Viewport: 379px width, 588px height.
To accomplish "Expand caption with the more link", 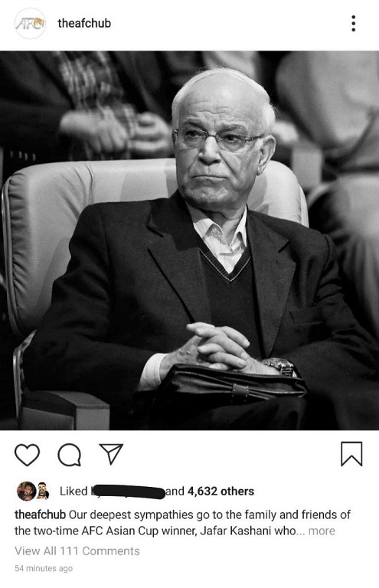I will pos(322,531).
